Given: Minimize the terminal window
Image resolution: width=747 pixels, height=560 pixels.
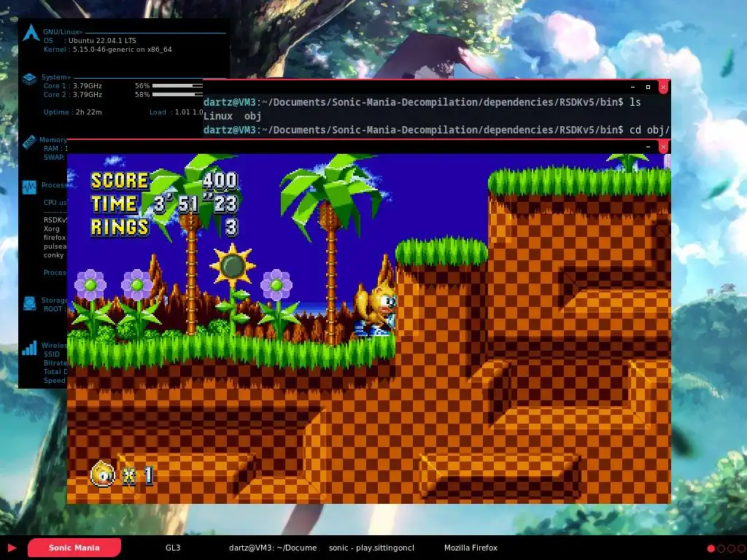Looking at the screenshot, I should (632, 87).
